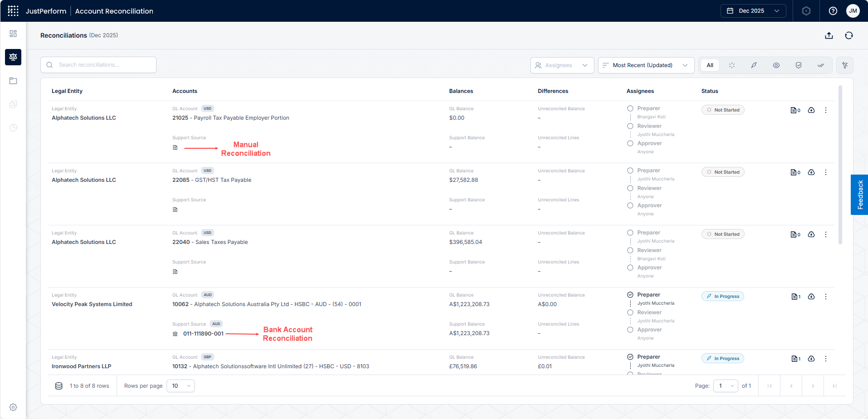This screenshot has width=868, height=419.
Task: Click In Progress badge on 10062 row
Action: pyautogui.click(x=723, y=296)
